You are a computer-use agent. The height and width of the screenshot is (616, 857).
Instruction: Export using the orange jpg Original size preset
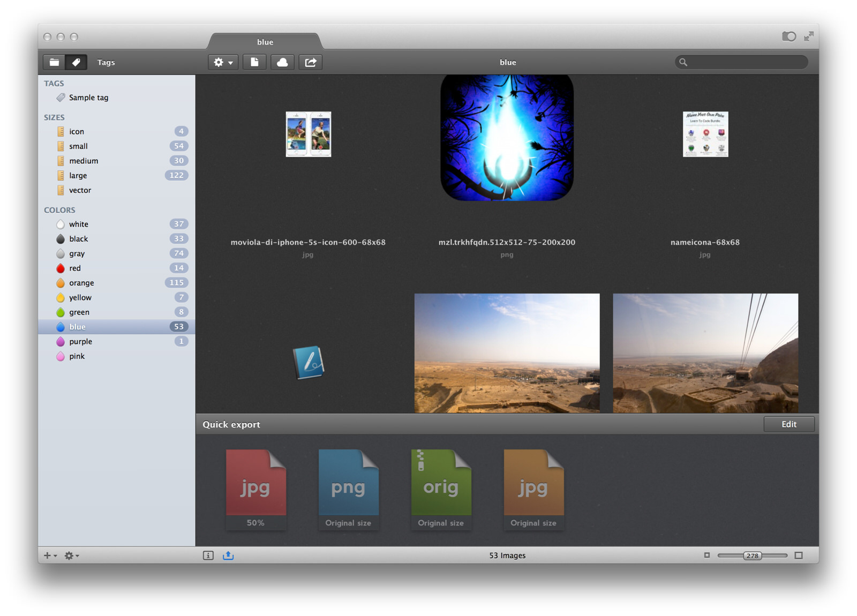pyautogui.click(x=534, y=490)
